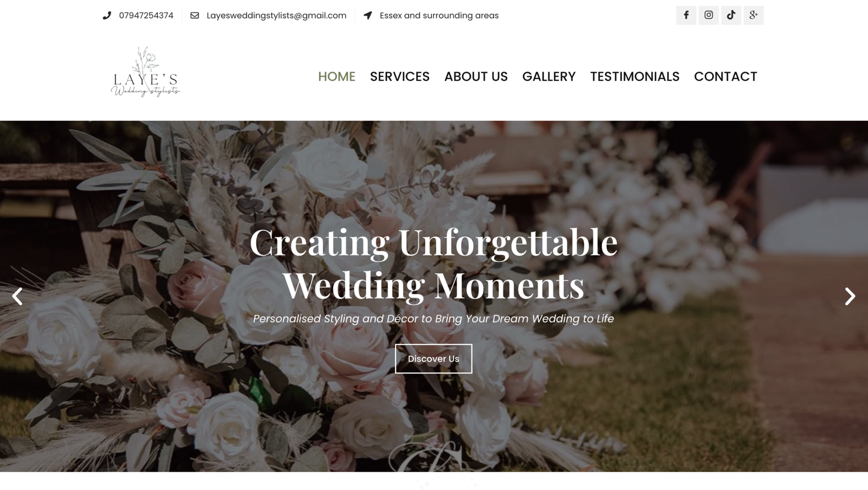The width and height of the screenshot is (868, 490).
Task: Navigate to About Us page
Action: [476, 76]
